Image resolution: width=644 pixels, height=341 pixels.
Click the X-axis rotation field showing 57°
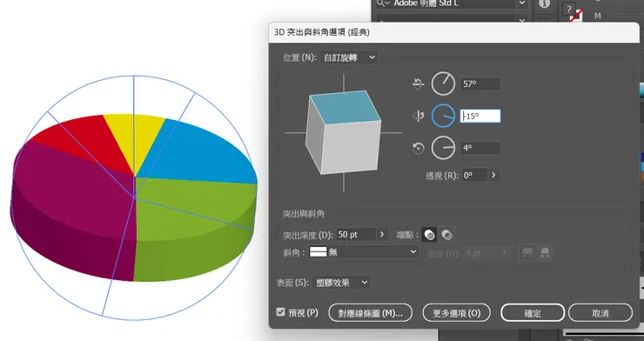coord(480,84)
